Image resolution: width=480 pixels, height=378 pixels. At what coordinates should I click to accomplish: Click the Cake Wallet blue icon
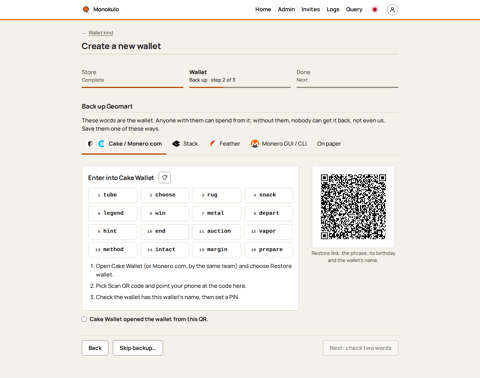[x=101, y=144]
